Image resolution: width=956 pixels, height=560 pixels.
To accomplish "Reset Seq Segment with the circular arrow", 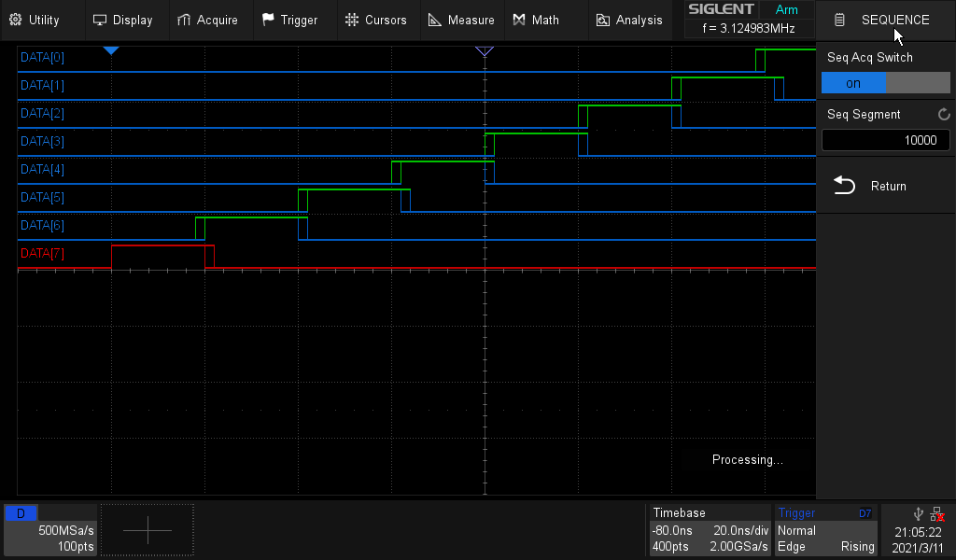I will point(944,115).
